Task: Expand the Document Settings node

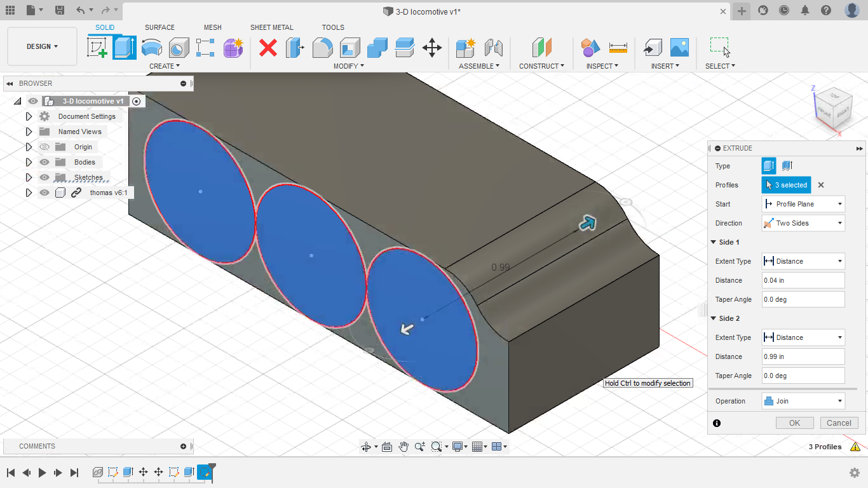Action: click(x=29, y=116)
